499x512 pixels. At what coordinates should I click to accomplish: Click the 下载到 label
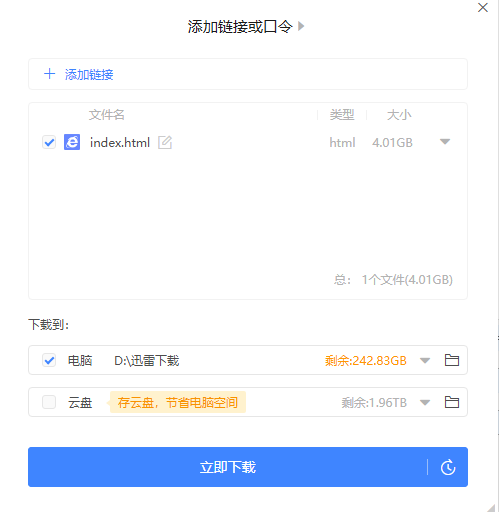tap(48, 324)
